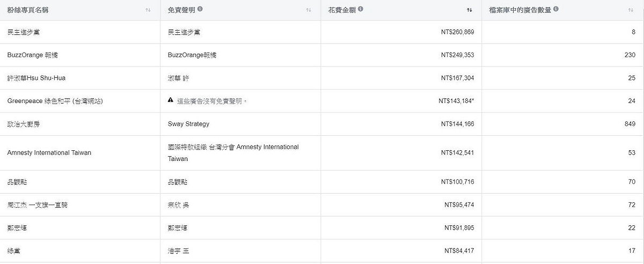The width and height of the screenshot is (644, 264).
Task: Click the amount NT$91,895
Action: click(459, 228)
